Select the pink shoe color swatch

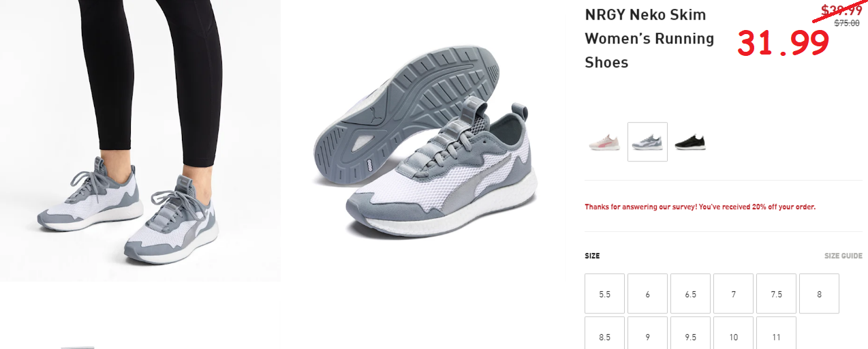pyautogui.click(x=604, y=142)
